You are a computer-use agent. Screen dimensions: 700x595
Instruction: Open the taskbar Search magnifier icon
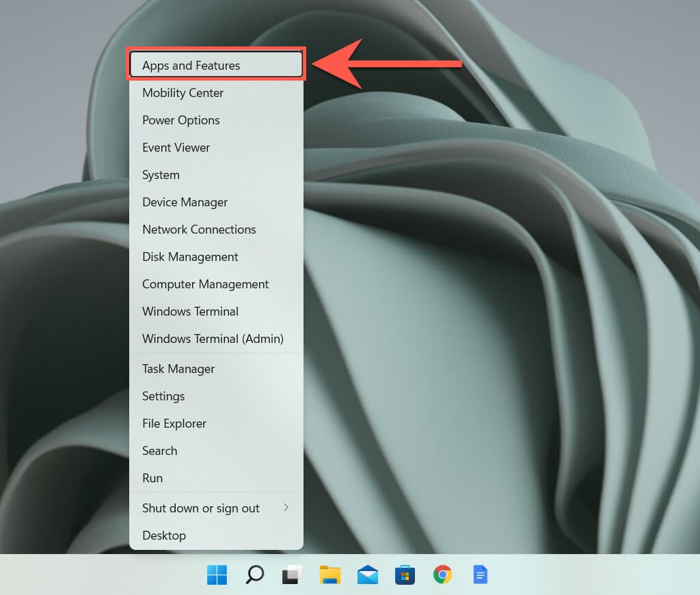tap(255, 575)
